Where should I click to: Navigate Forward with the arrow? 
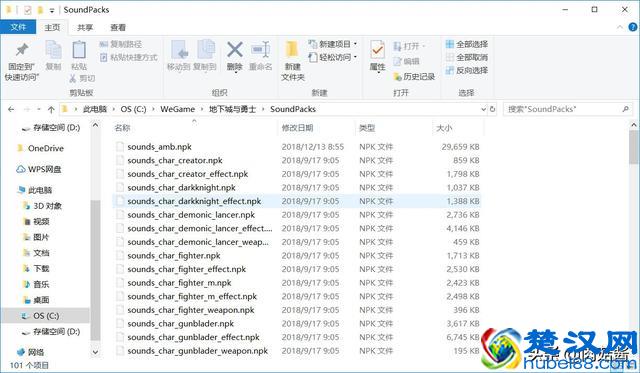(27, 109)
